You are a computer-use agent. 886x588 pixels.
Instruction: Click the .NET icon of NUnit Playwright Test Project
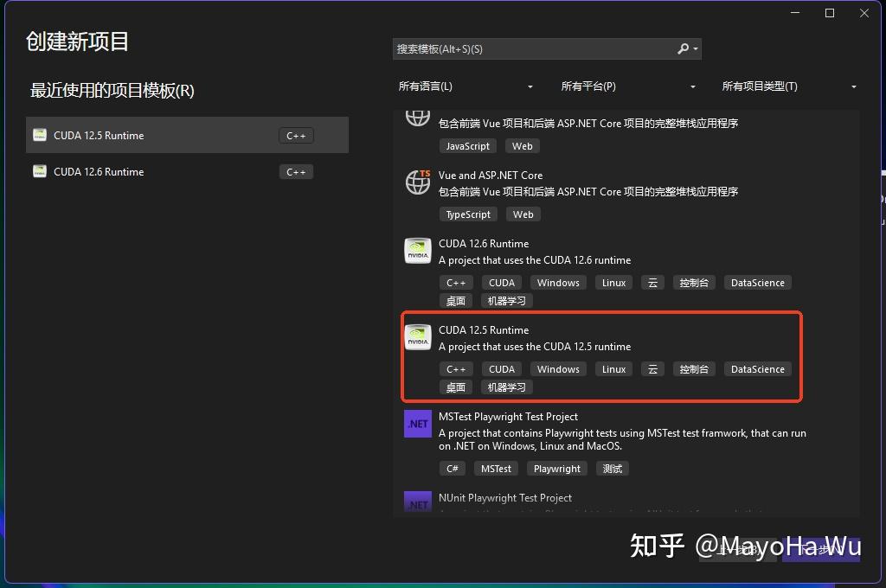click(417, 502)
